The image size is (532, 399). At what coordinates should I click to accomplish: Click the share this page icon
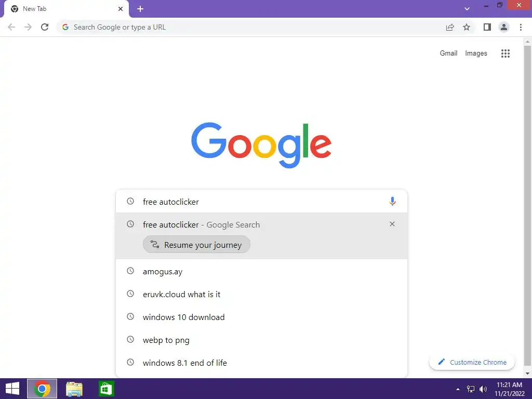click(450, 27)
